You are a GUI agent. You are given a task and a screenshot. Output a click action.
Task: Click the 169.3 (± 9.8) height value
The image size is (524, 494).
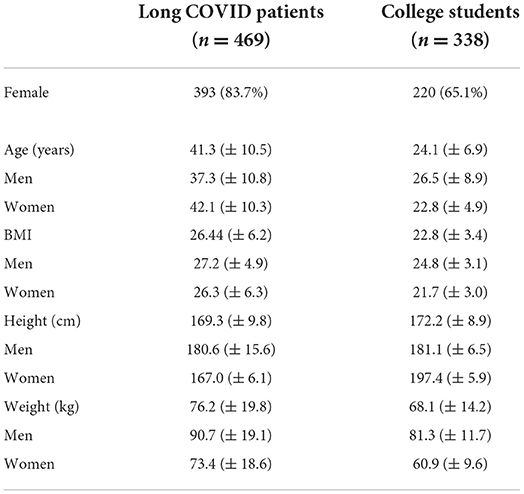click(231, 321)
